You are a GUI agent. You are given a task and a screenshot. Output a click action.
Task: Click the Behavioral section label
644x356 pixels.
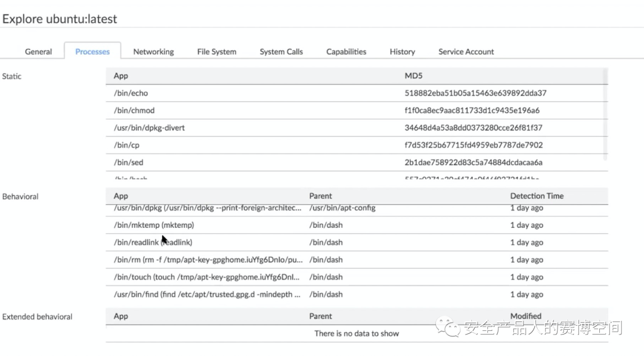coord(20,197)
